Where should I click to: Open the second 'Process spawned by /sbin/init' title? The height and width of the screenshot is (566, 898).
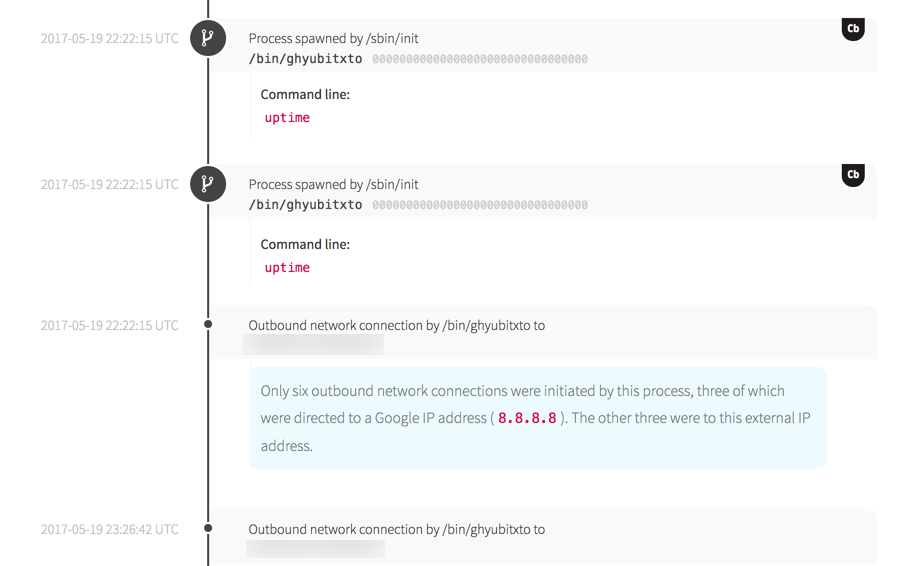click(333, 184)
